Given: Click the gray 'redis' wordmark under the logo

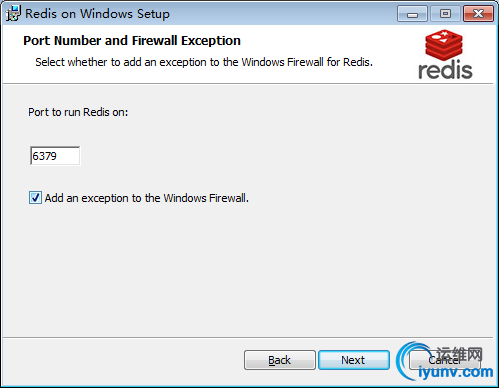Looking at the screenshot, I should [445, 69].
